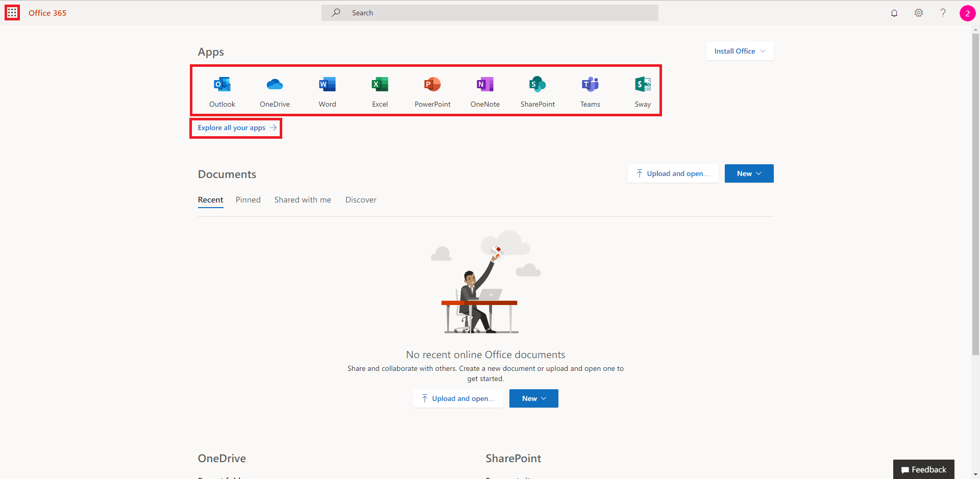980x479 pixels.
Task: Select the Recent documents tab
Action: (210, 200)
